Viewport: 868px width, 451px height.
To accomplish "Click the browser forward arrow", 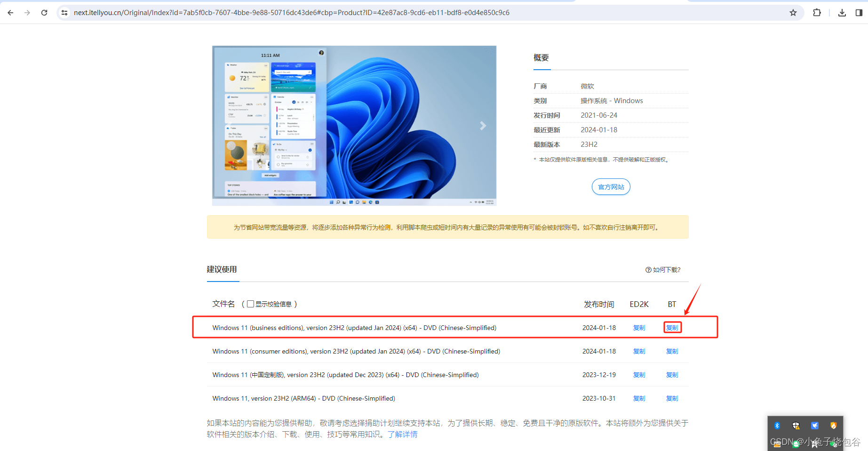I will pos(27,13).
